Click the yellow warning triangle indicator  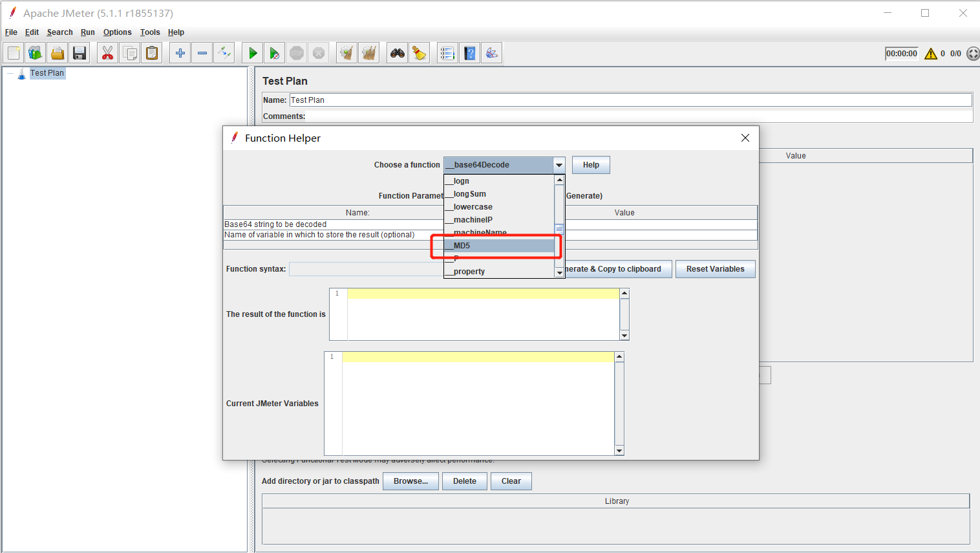931,54
